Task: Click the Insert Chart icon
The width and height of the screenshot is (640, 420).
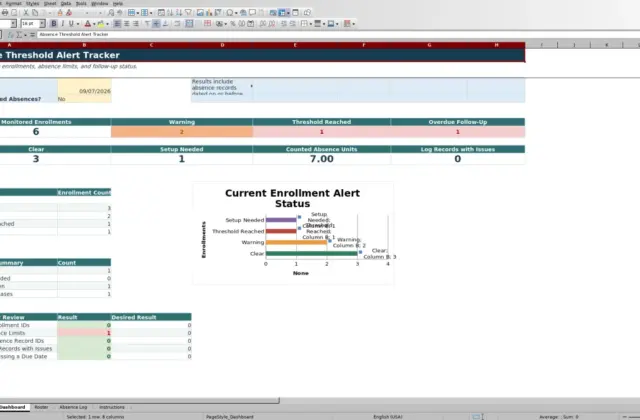Action: [x=209, y=13]
